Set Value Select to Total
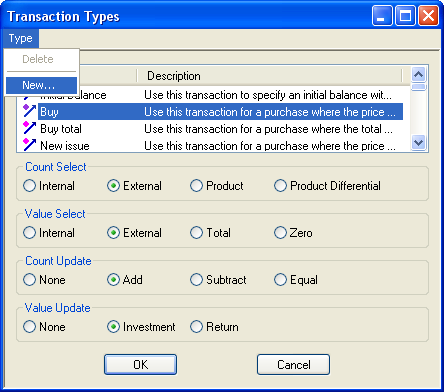444x392 pixels. (210, 233)
